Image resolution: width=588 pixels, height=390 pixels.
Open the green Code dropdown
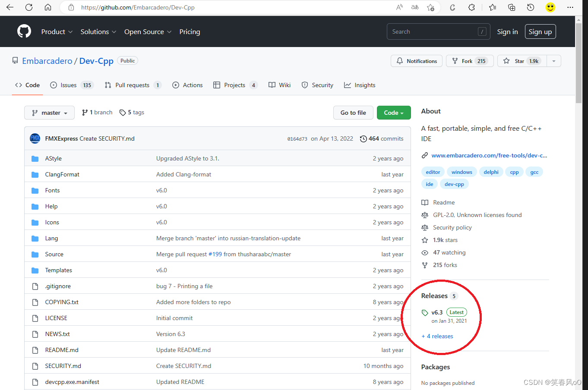[394, 113]
